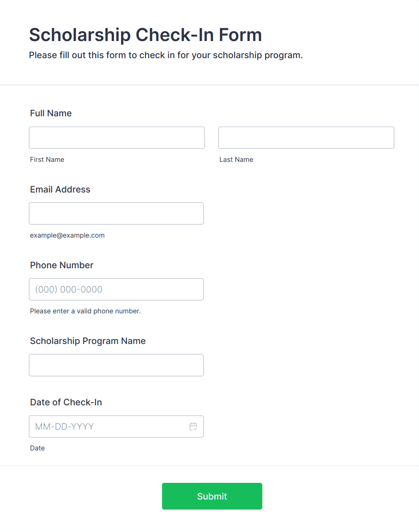Select the Phone Number input box
Screen dimensions: 419x532
[116, 289]
